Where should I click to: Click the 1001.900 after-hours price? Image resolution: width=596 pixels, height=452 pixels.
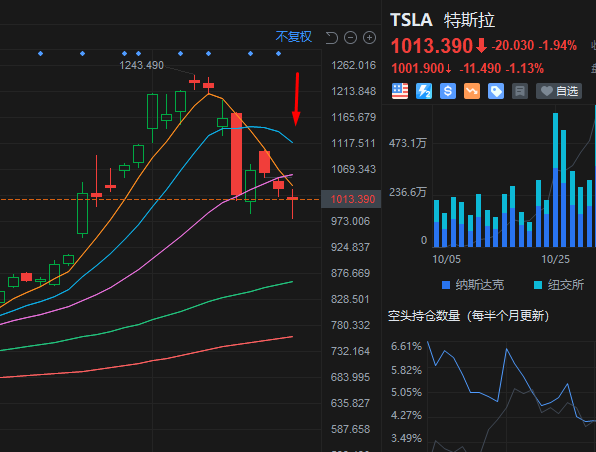417,68
